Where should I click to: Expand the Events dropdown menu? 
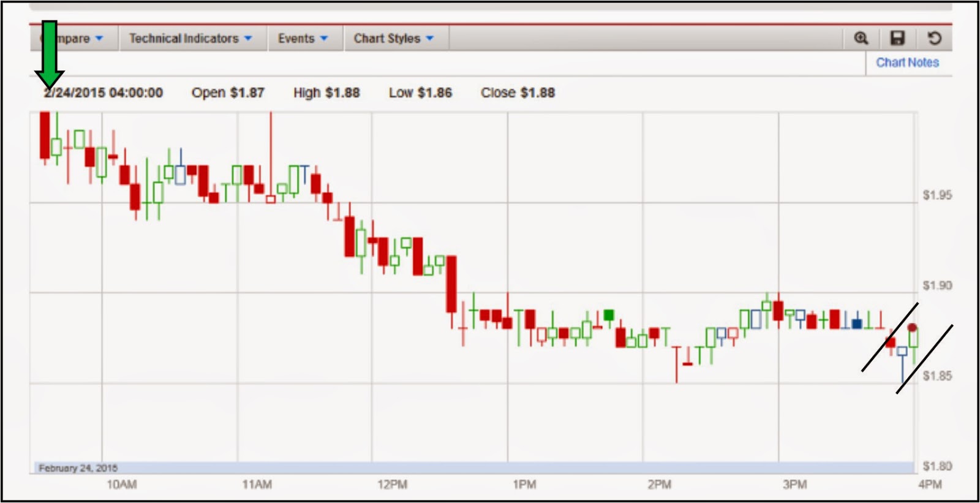303,39
